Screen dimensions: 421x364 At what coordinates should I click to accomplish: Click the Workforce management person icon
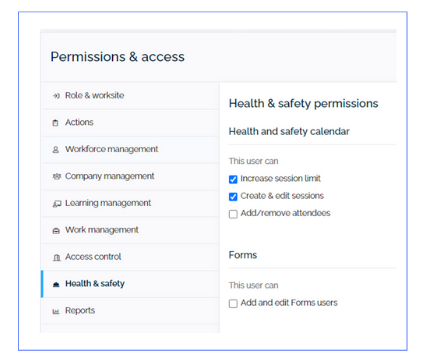pos(56,150)
